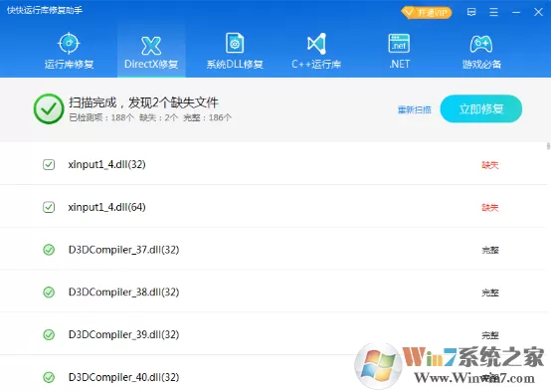Viewport: 551px width, 392px height.
Task: Click the large green scan-complete checkmark
Action: pyautogui.click(x=49, y=109)
